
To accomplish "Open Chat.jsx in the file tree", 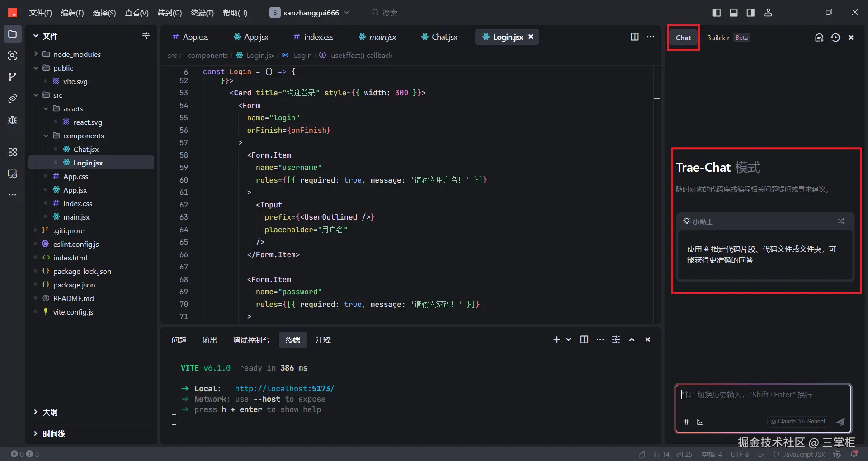I will (86, 149).
